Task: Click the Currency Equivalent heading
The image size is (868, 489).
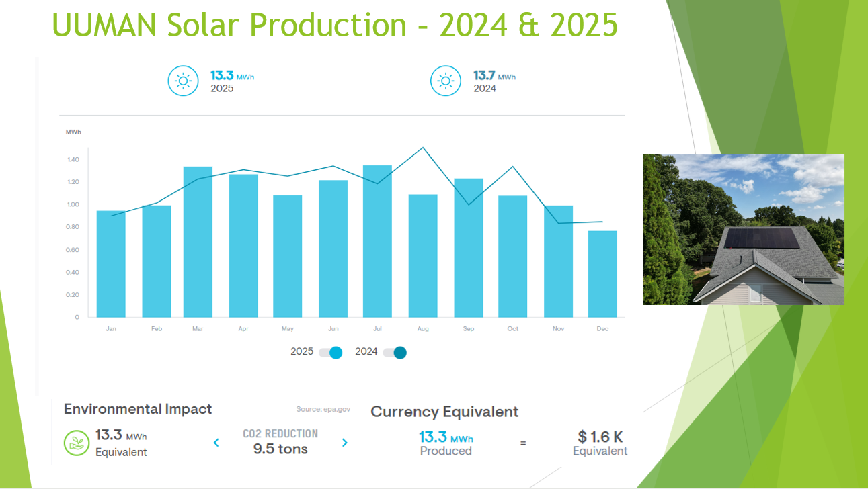Action: point(444,412)
